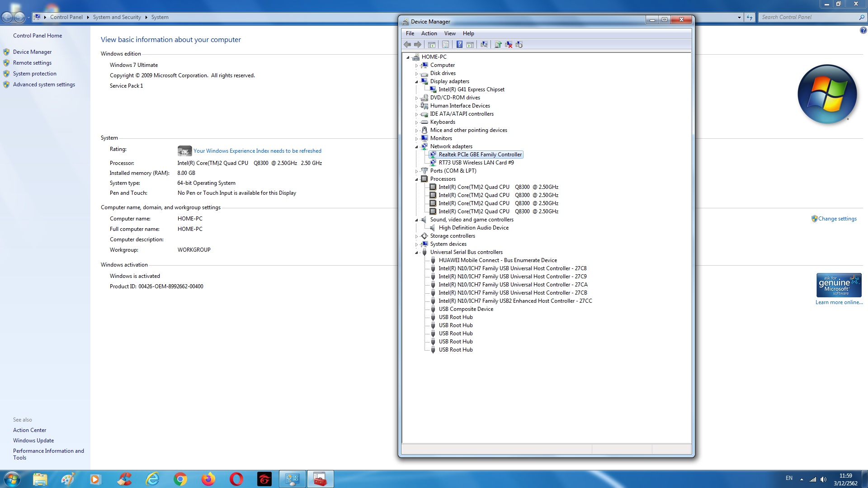Expand the System devices category
Image resolution: width=868 pixels, height=488 pixels.
416,244
